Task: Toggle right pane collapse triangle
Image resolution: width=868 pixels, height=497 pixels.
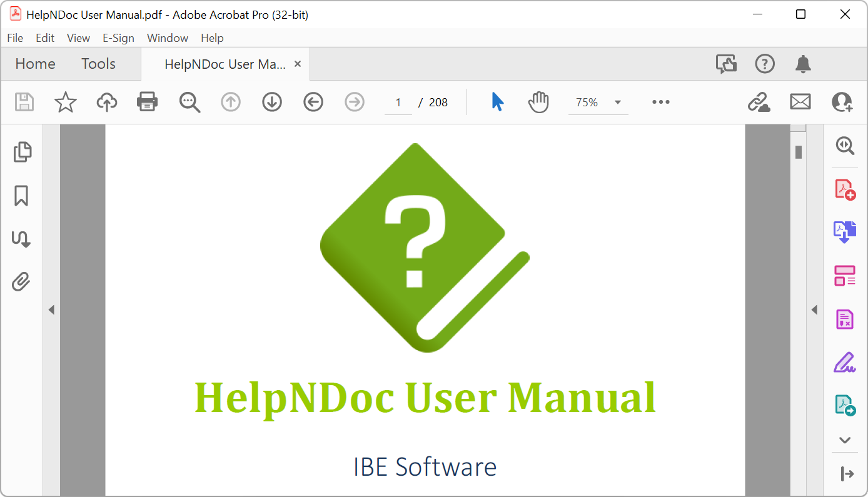Action: click(814, 309)
